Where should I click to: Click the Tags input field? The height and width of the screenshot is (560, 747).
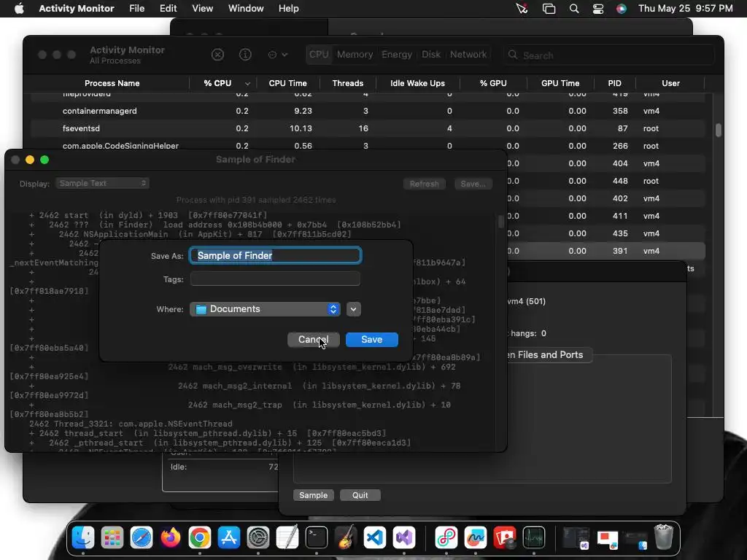(275, 279)
